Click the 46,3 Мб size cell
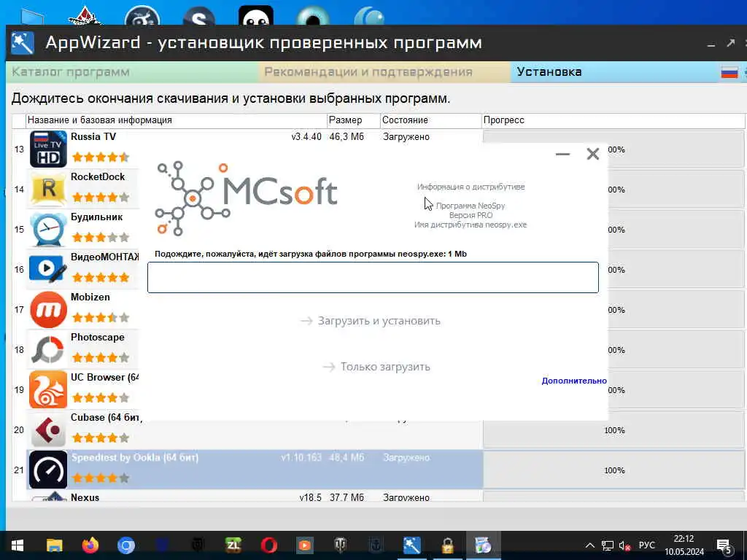This screenshot has width=747, height=560. click(x=347, y=136)
